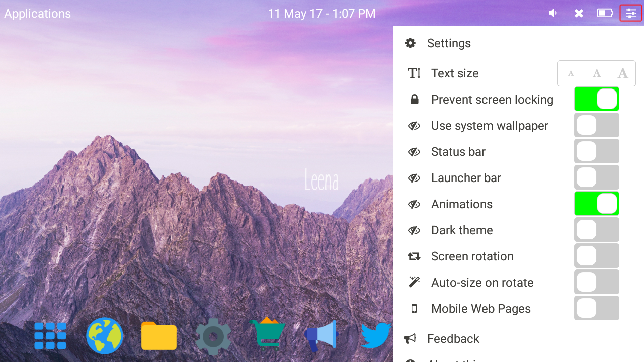Click the Screen rotation label
The width and height of the screenshot is (644, 362).
pos(472,256)
